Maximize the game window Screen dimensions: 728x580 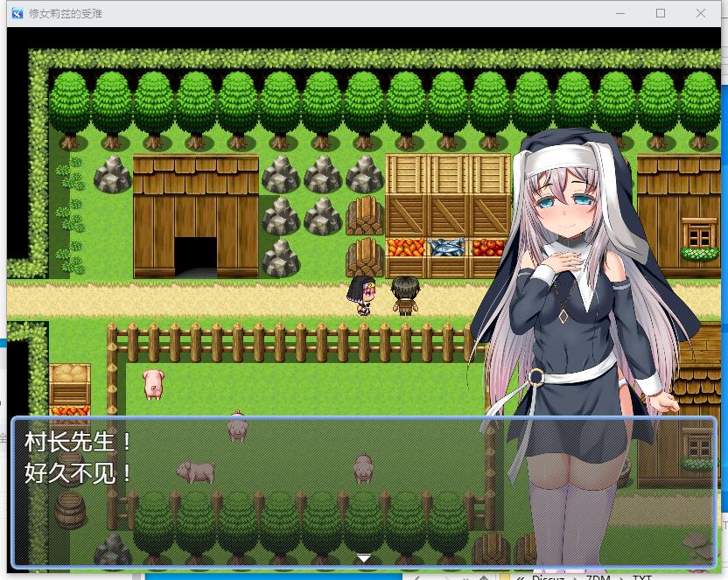click(x=661, y=13)
